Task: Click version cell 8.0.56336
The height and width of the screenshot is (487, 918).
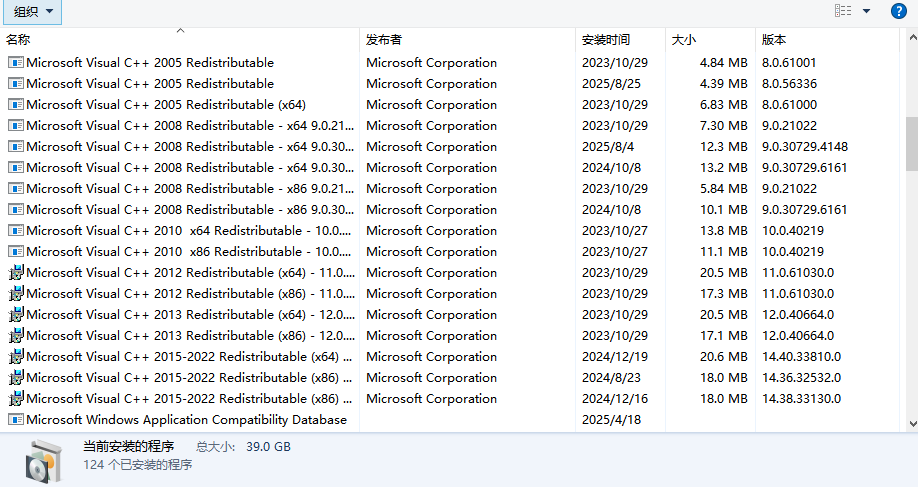Action: (789, 84)
